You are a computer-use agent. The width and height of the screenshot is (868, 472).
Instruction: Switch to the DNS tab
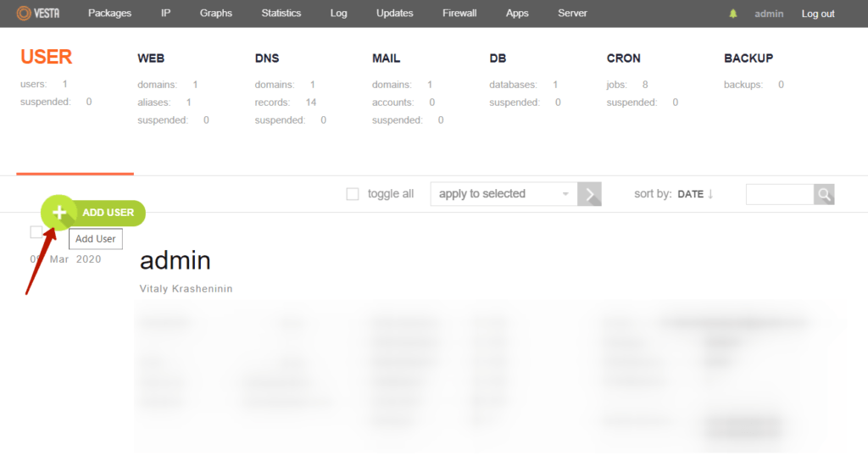point(267,58)
